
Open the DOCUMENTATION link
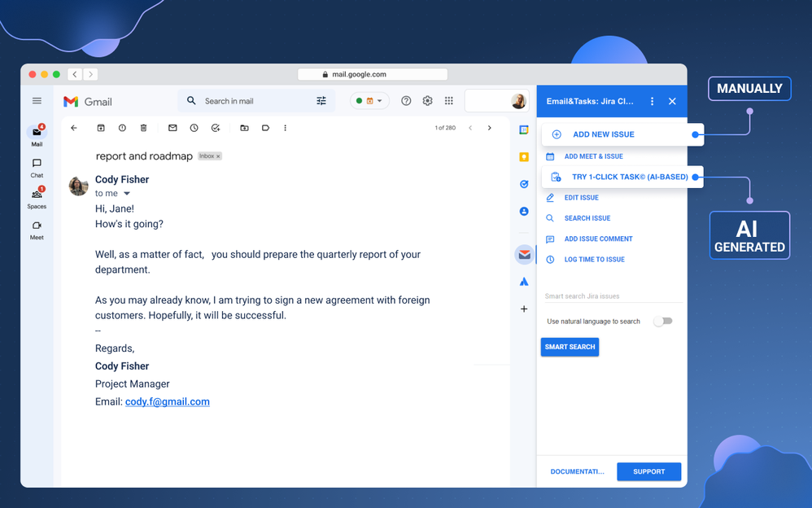coord(577,471)
